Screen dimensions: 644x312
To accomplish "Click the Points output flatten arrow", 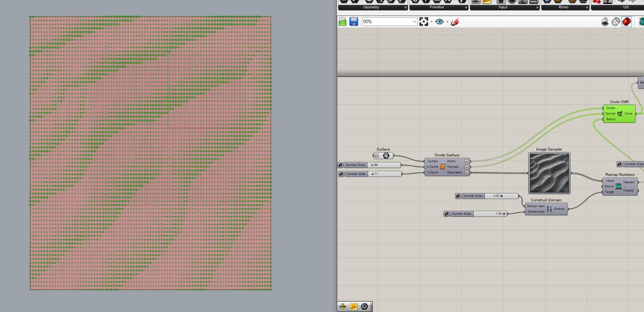I will tap(467, 161).
